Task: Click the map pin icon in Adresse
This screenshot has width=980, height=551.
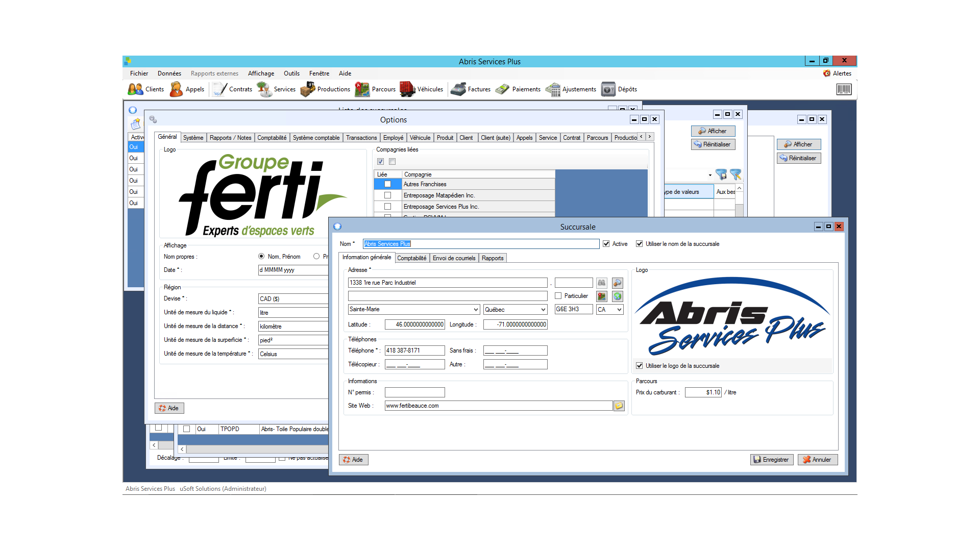Action: click(x=602, y=296)
